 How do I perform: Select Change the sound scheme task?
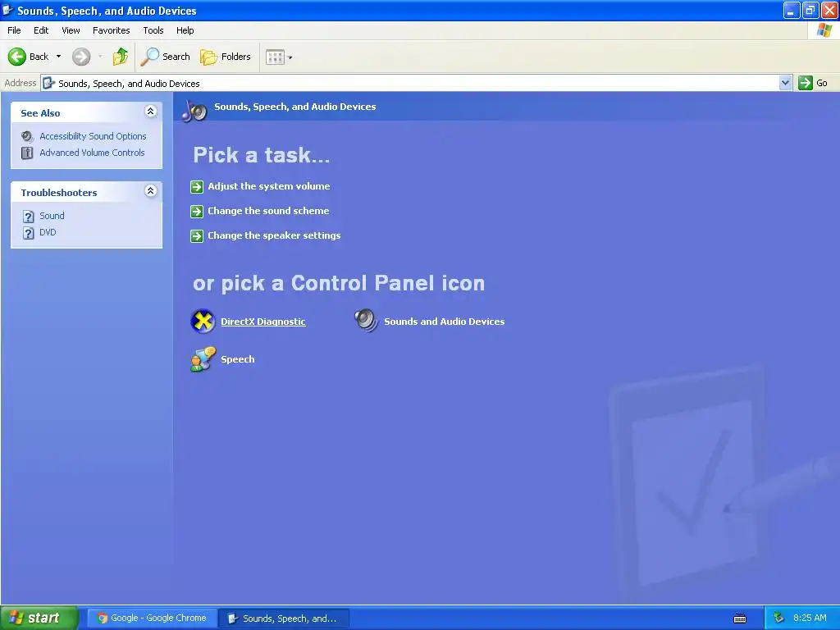coord(268,211)
